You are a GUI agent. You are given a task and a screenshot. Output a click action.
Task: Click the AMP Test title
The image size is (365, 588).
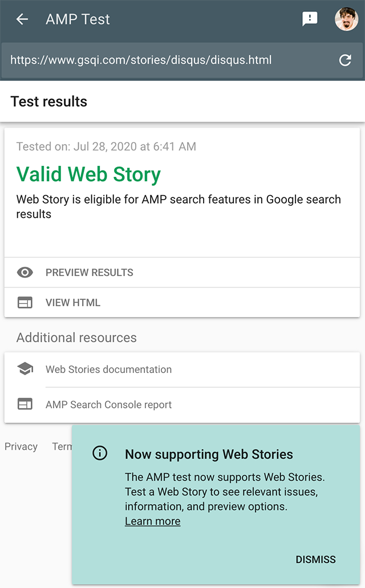click(78, 19)
